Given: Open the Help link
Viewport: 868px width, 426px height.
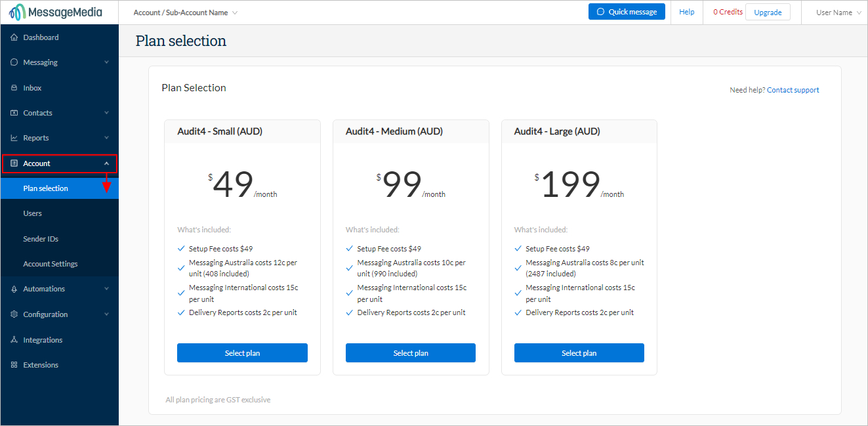Looking at the screenshot, I should tap(687, 12).
